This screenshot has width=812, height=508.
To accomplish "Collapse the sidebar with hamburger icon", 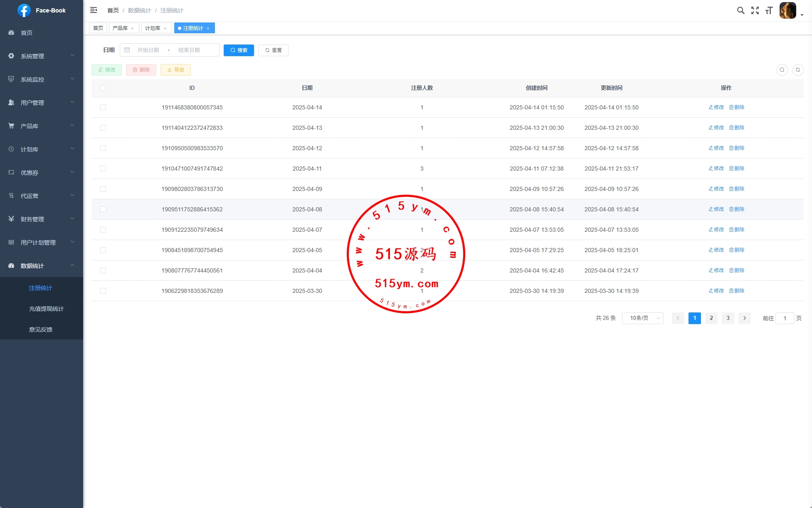I will pos(94,10).
